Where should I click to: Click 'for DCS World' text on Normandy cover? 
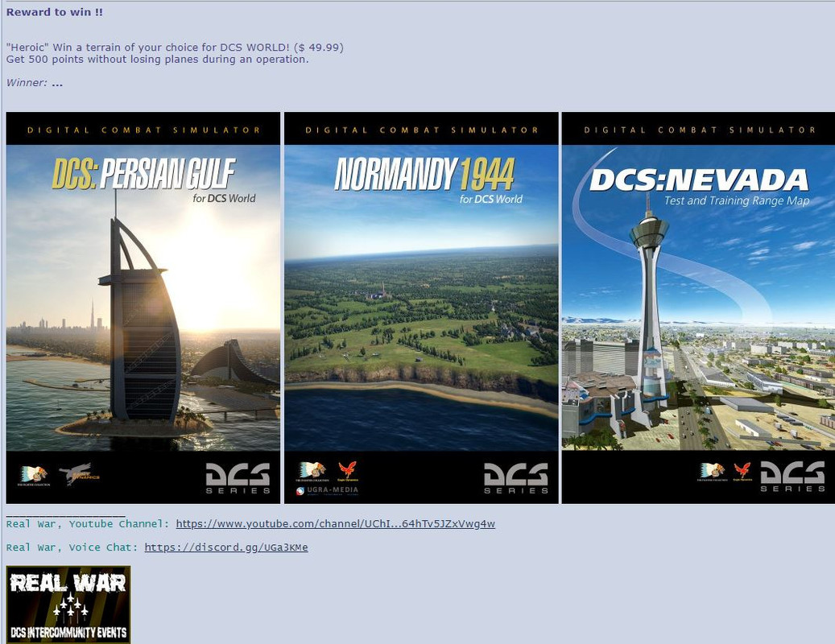tap(491, 199)
